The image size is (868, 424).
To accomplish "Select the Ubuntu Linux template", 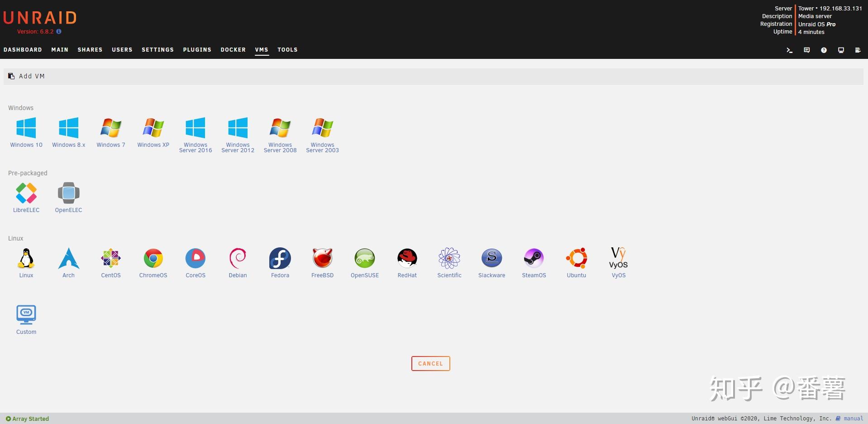I will point(576,262).
